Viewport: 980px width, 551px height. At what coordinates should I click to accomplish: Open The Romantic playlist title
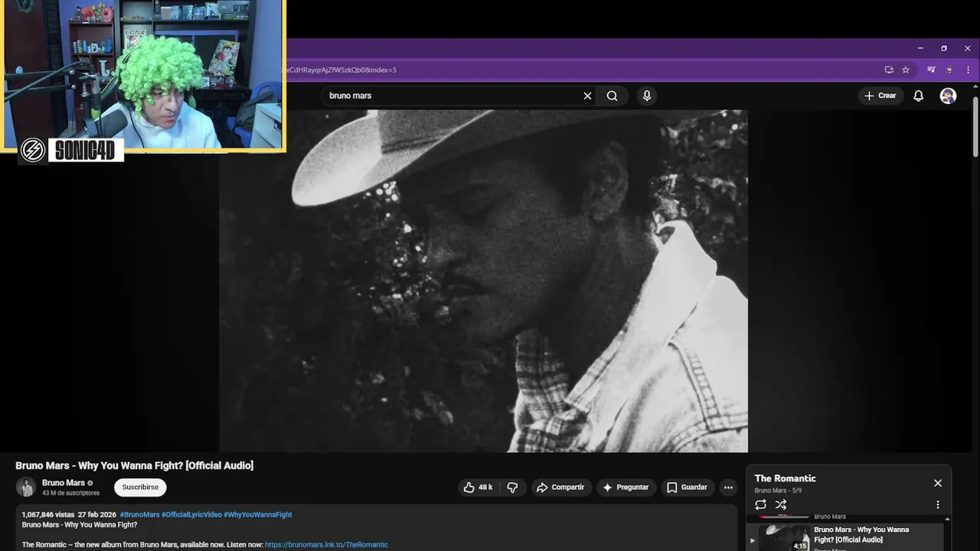(785, 478)
